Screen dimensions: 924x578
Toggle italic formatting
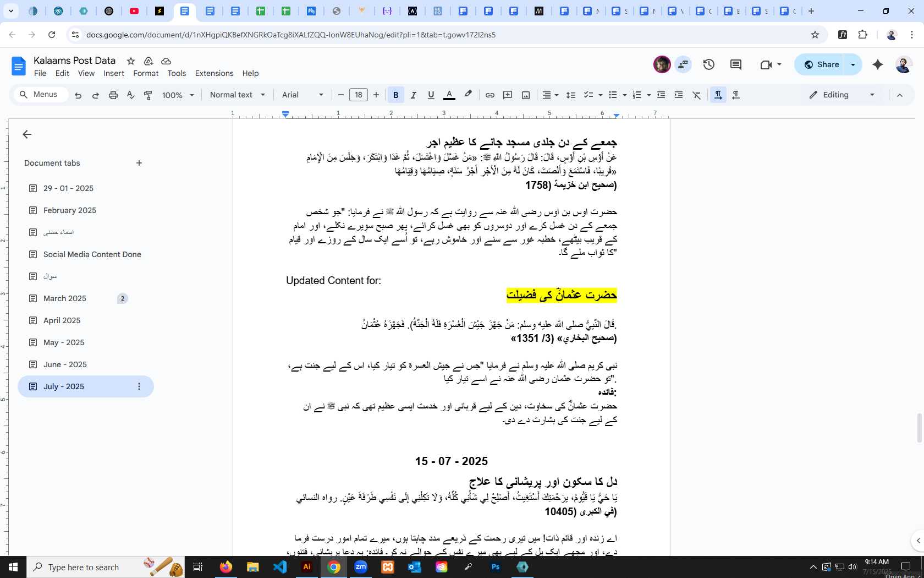[x=414, y=95]
